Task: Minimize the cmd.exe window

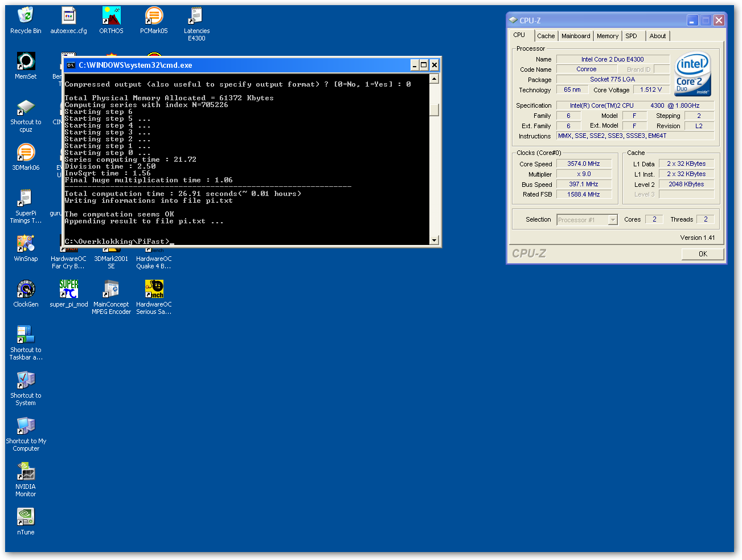Action: [x=415, y=65]
